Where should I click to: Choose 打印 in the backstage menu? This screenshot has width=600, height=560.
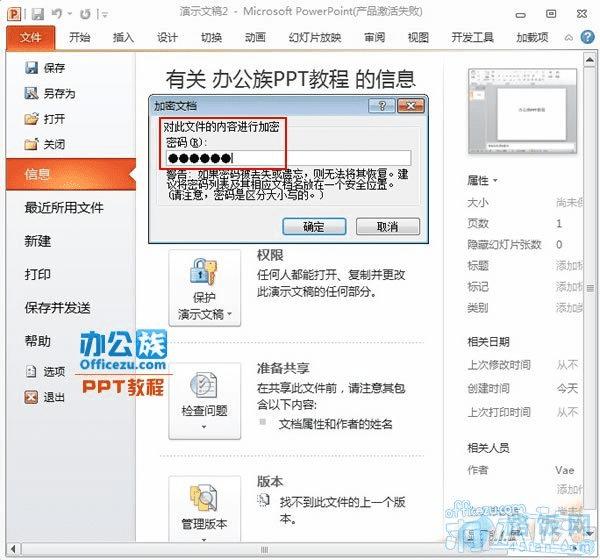pos(38,274)
